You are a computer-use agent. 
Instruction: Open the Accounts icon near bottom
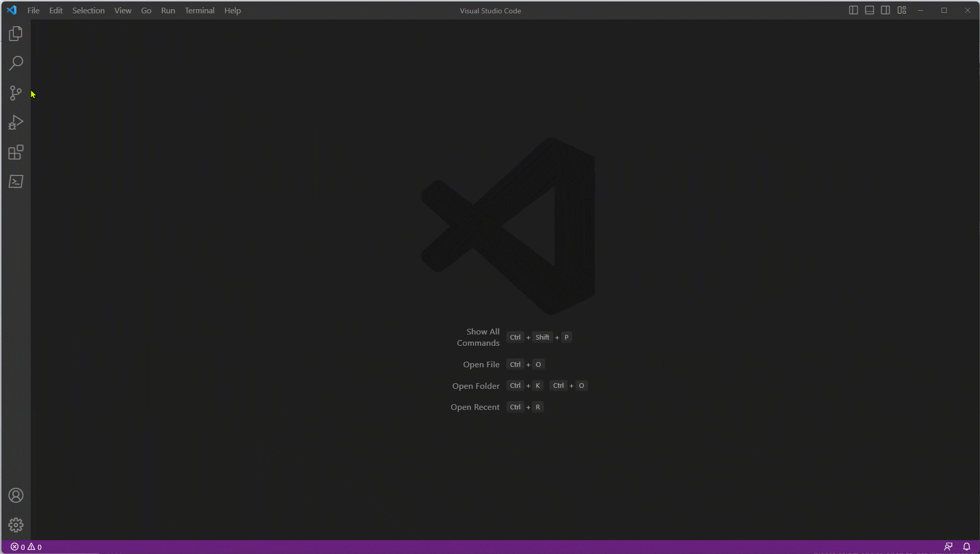15,495
